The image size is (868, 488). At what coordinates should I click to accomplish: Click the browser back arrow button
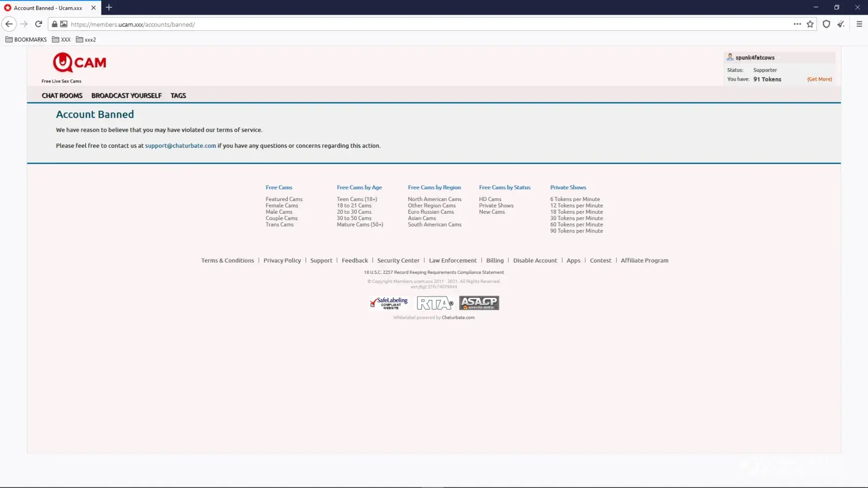[9, 24]
